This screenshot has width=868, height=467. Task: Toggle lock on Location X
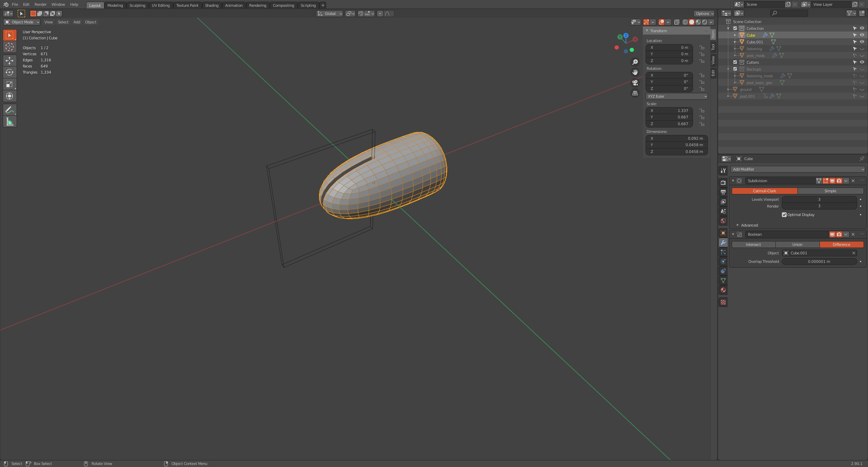tap(702, 47)
